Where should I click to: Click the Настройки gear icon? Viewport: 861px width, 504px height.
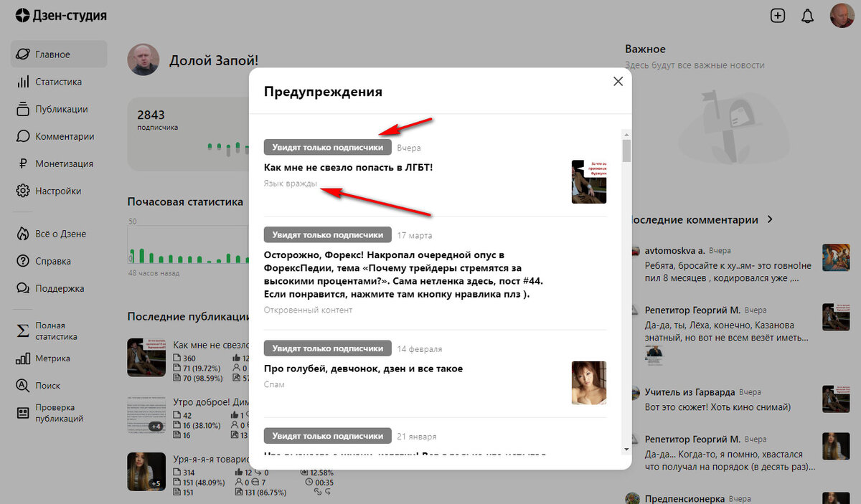pyautogui.click(x=23, y=191)
